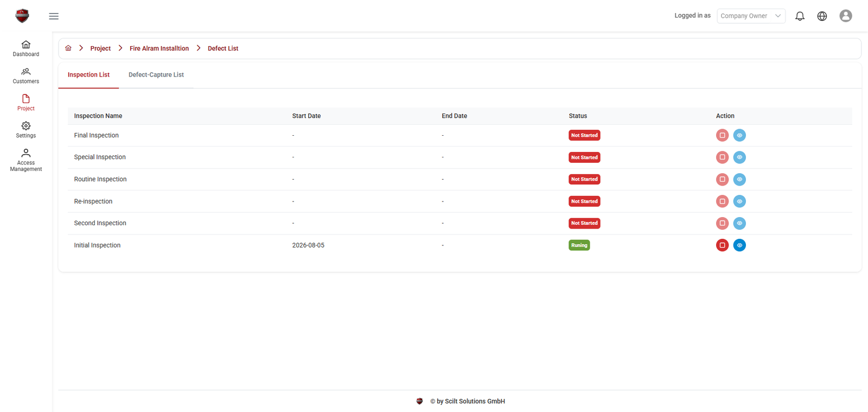868x412 pixels.
Task: Click the home icon in breadcrumb
Action: (x=68, y=48)
